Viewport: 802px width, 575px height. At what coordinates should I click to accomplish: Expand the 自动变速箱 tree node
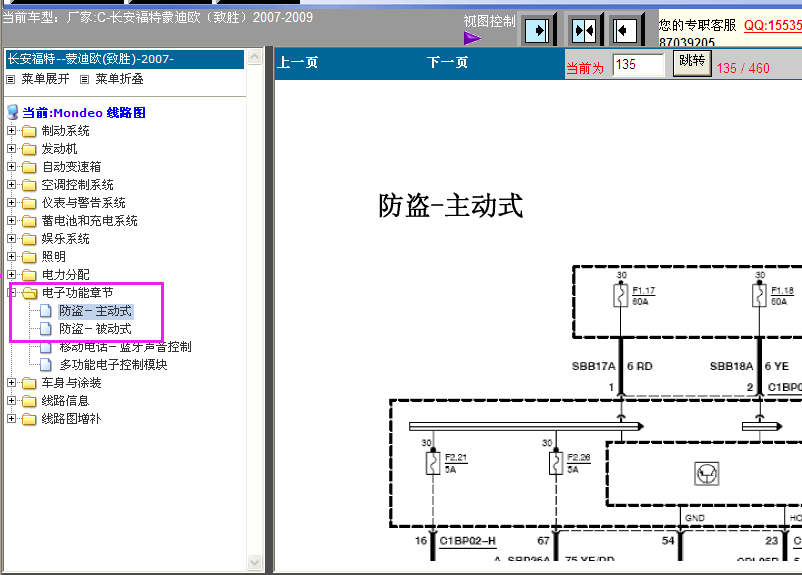click(x=11, y=166)
